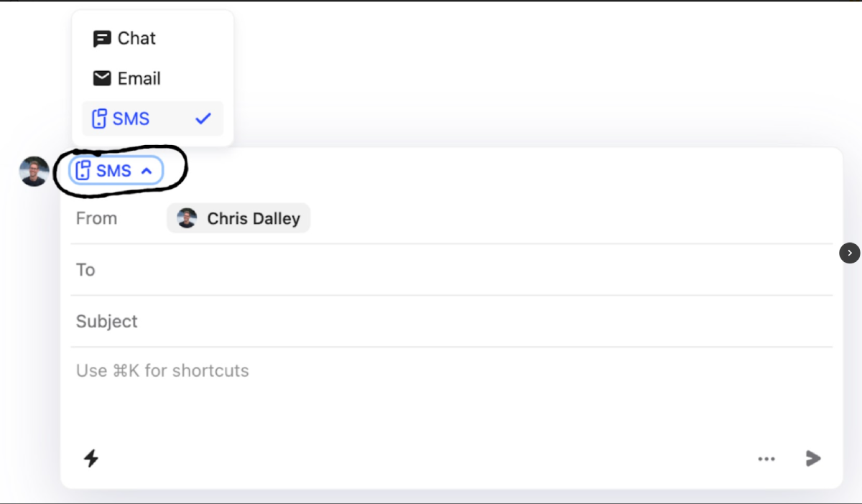Focus the Subject field
Viewport: 862px width, 504px height.
[453, 322]
